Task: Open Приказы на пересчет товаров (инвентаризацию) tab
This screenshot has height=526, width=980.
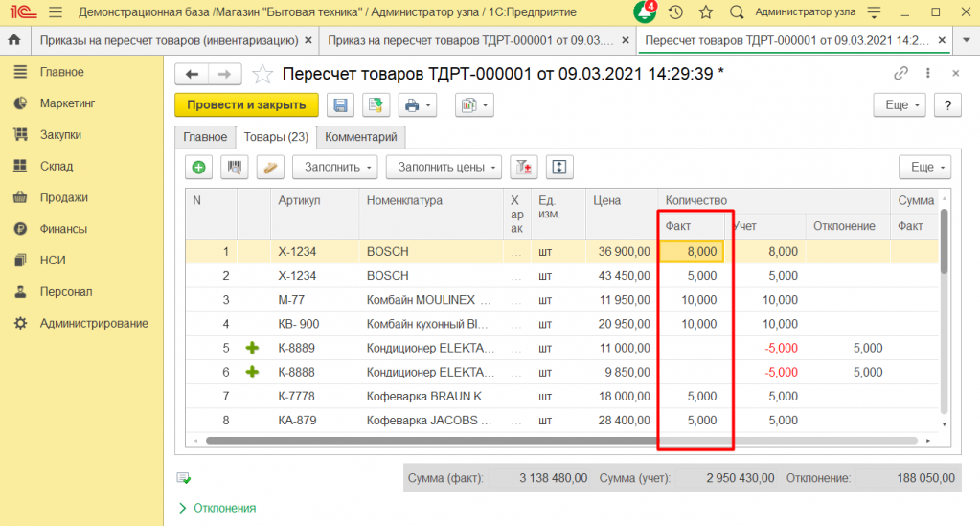Action: tap(169, 40)
